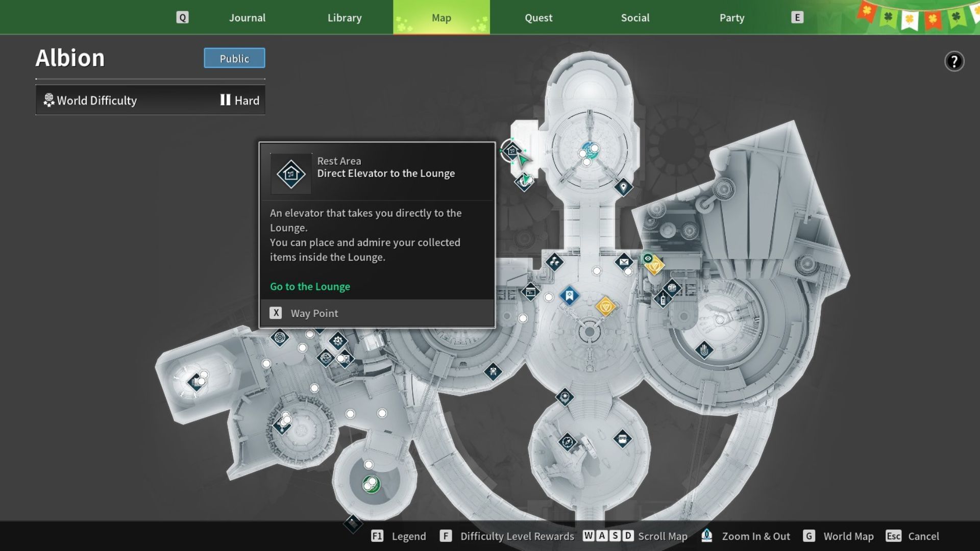
Task: Select the walkie-talkie radio map marker
Action: tap(663, 299)
